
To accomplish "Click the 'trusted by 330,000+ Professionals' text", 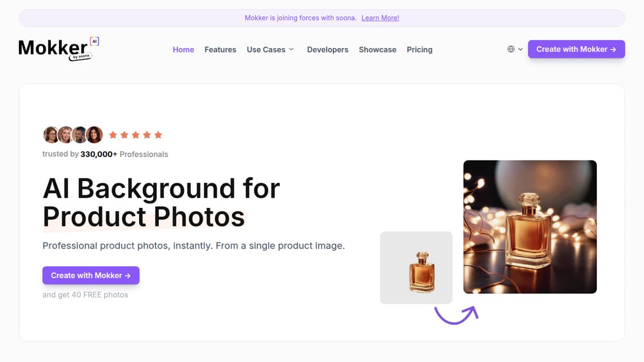I will point(105,154).
